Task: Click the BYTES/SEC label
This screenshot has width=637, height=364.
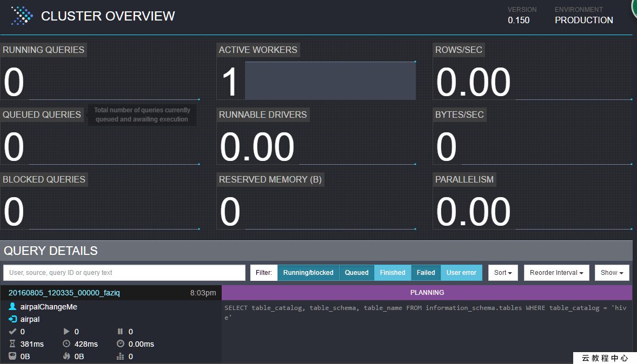Action: (460, 115)
